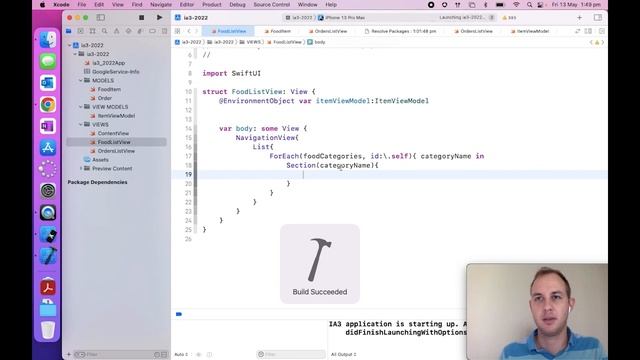Toggle the blue breakpoint indicator in debug bar
The image size is (640, 360).
tap(179, 314)
